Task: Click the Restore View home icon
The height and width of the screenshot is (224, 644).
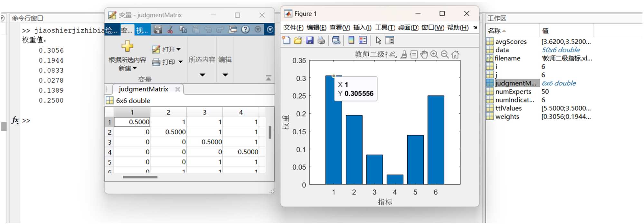Action: pyautogui.click(x=455, y=54)
